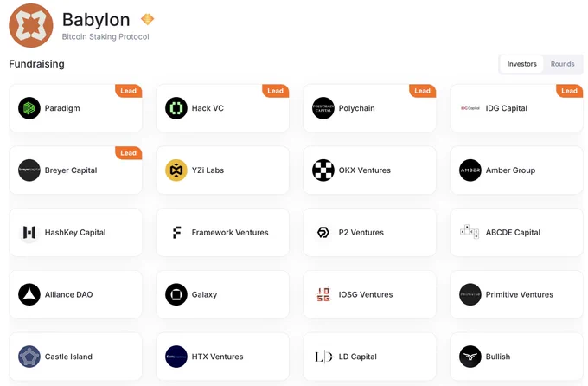Screen dimensions: 588x386
Task: Select the Castle Island name
Action: click(68, 357)
